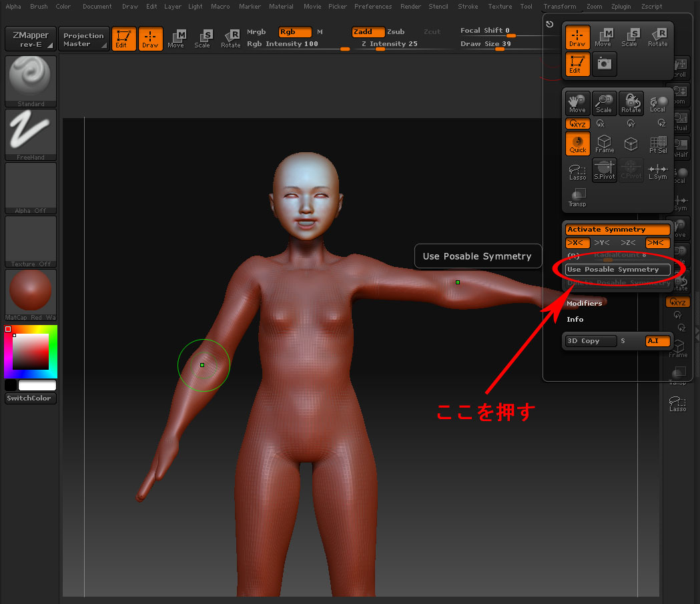Open the Brush menu
700x604 pixels.
click(x=39, y=6)
